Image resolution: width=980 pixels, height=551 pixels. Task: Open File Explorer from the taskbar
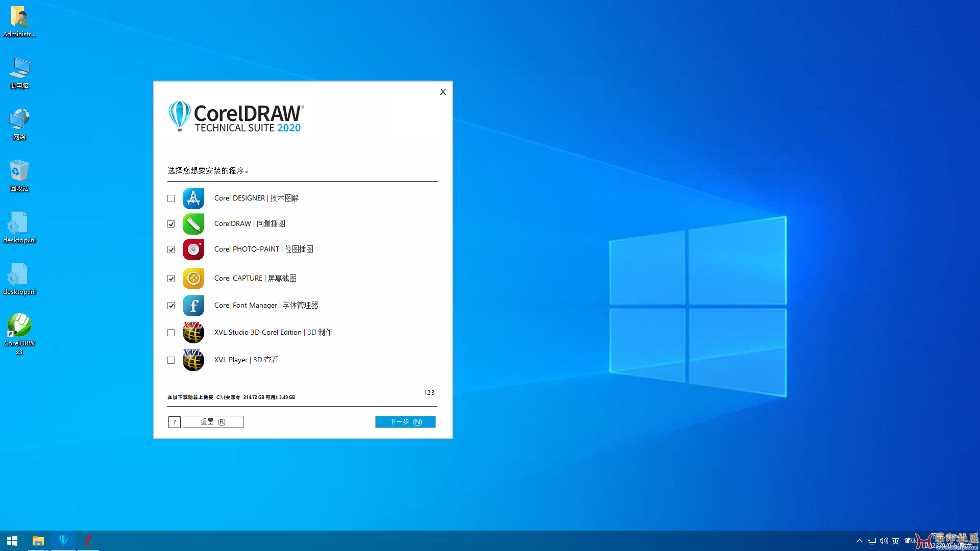tap(38, 541)
